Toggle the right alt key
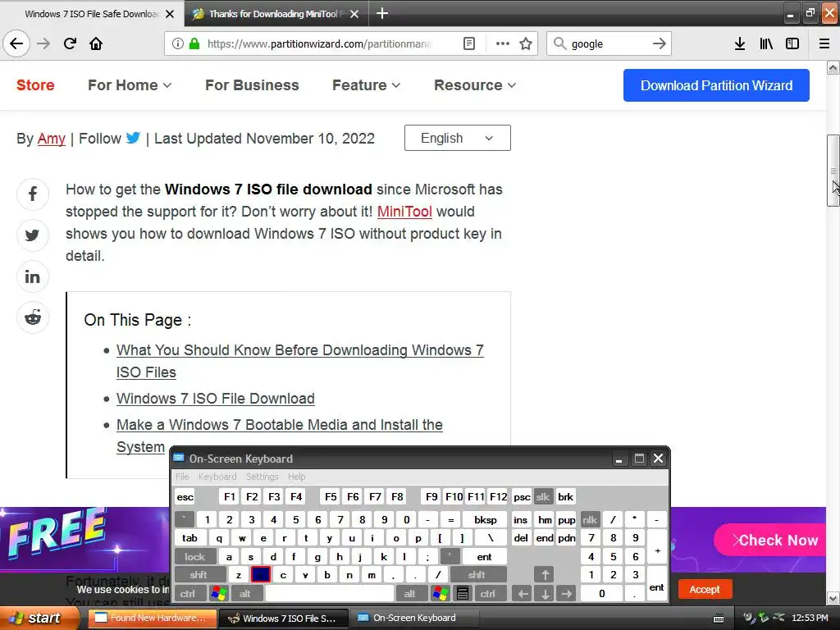The image size is (840, 630). click(x=410, y=593)
